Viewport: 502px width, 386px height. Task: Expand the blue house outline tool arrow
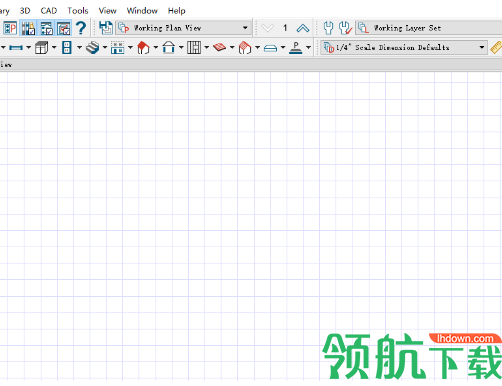click(181, 48)
